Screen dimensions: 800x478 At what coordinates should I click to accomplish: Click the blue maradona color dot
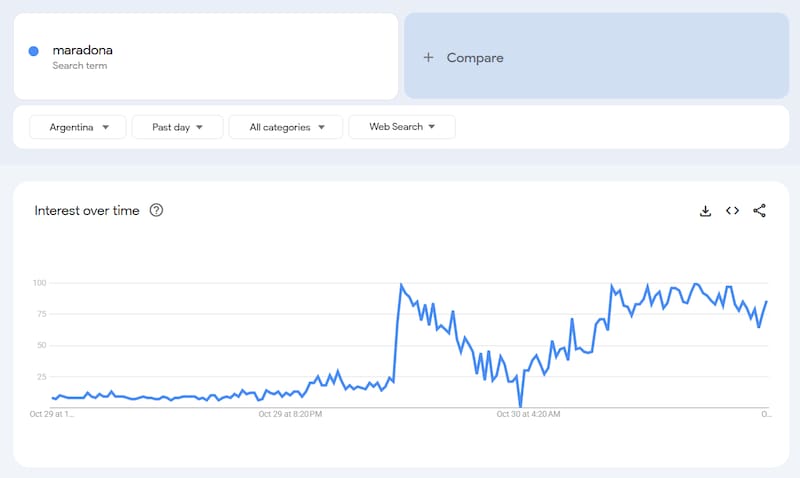point(34,51)
